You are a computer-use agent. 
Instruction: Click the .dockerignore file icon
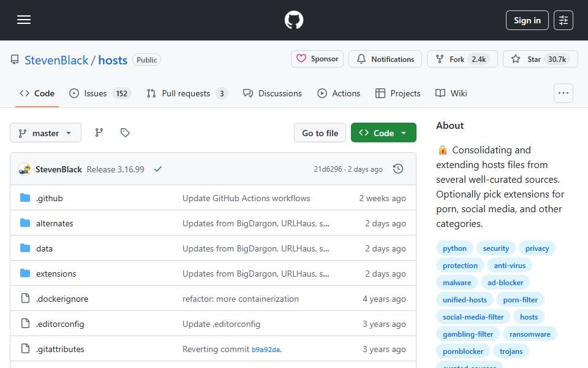25,299
